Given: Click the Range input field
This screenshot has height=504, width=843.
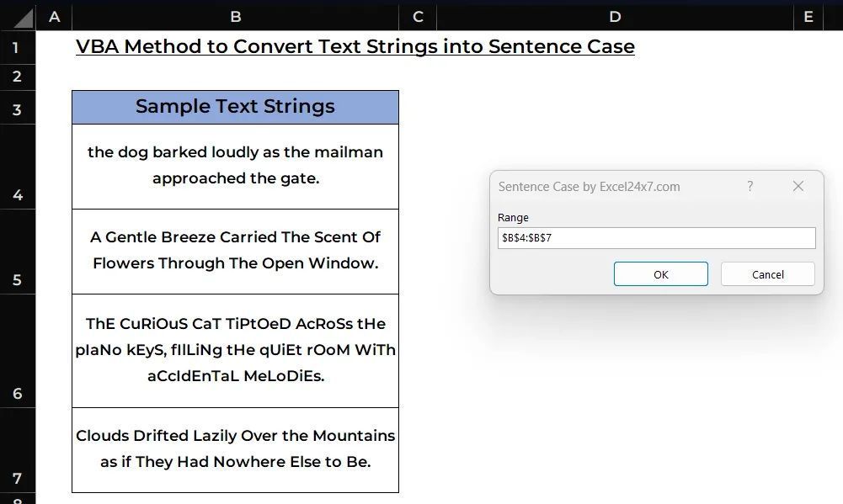Looking at the screenshot, I should [656, 238].
